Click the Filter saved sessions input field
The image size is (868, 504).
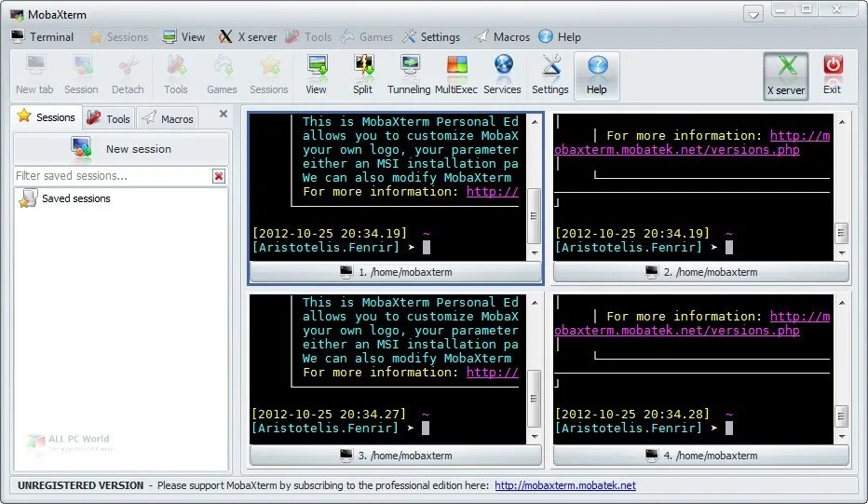tap(113, 176)
